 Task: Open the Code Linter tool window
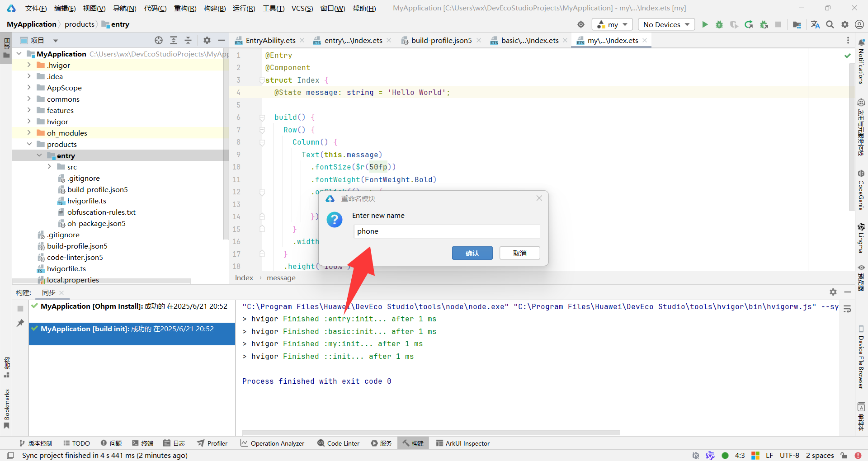pos(339,443)
